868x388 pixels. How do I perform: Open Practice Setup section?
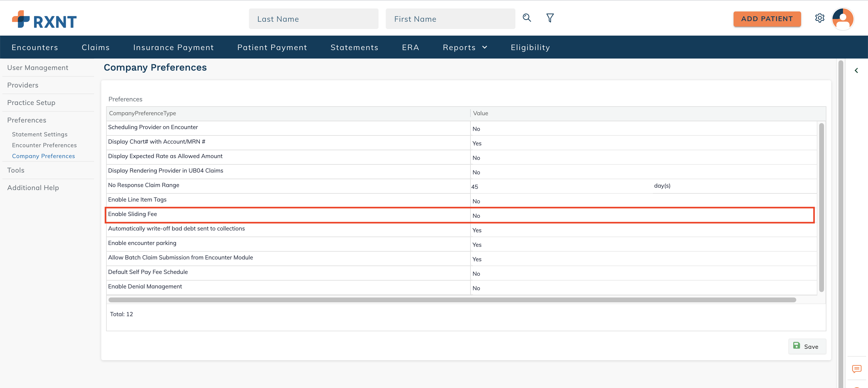pos(31,103)
